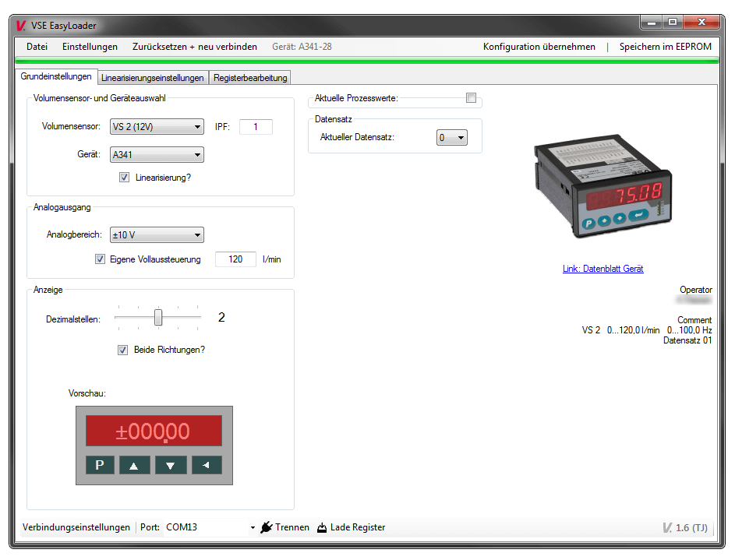Click the Comment label

tap(694, 320)
